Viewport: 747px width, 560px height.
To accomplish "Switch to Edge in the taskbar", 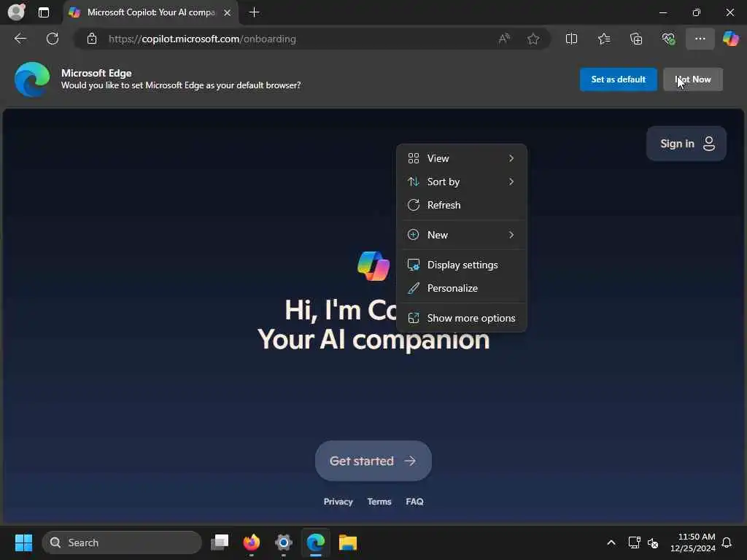I will (315, 542).
